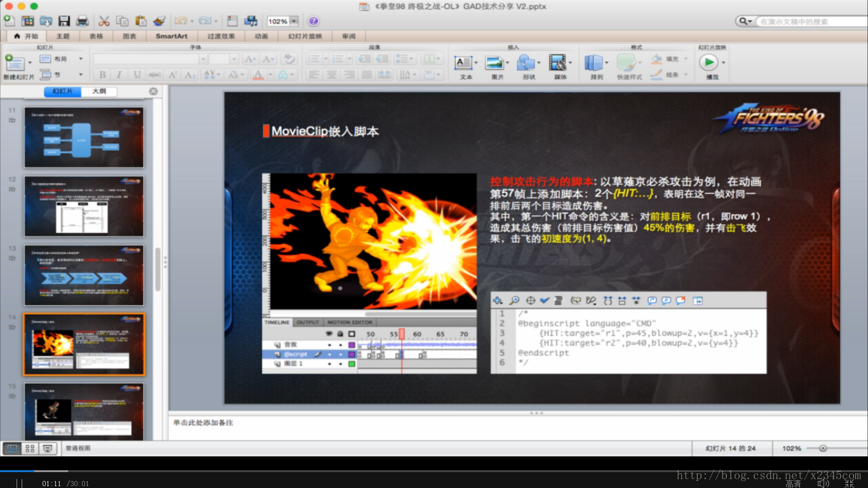Switch to normal view button
868x488 pixels.
[x=12, y=448]
